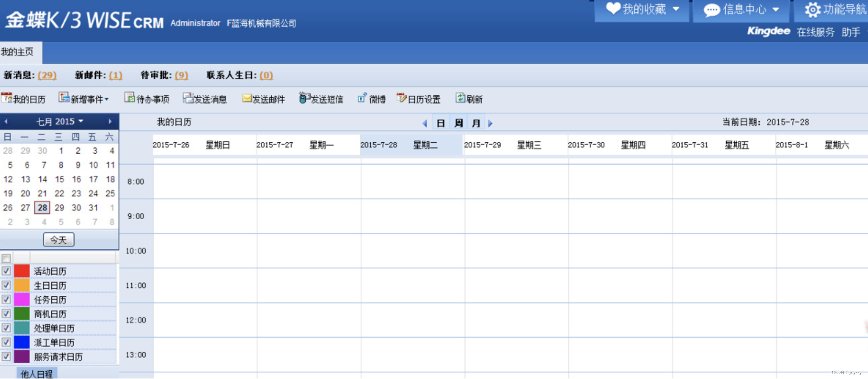Go to next month in mini calendar

tap(110, 121)
